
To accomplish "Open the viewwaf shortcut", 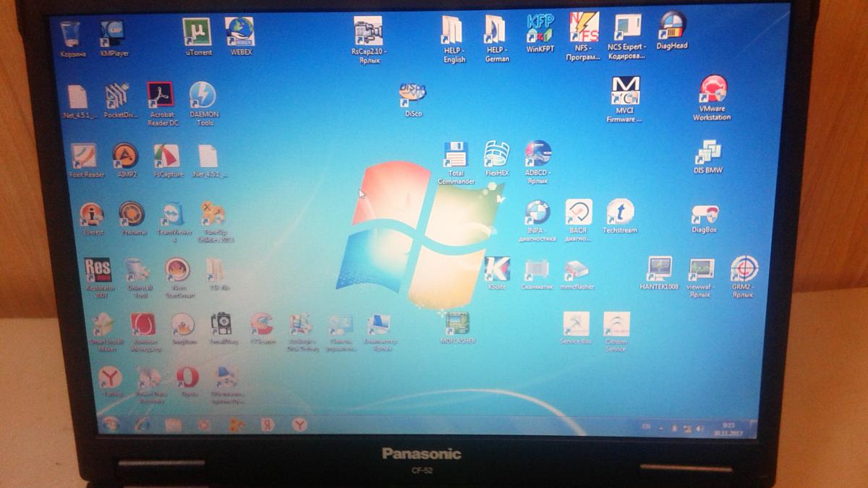I will click(700, 271).
